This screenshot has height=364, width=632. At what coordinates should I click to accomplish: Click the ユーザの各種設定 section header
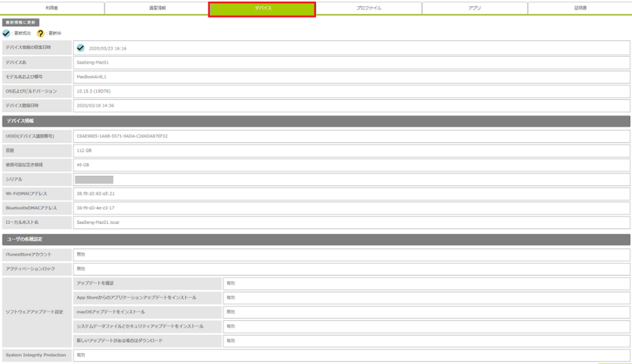(x=316, y=239)
